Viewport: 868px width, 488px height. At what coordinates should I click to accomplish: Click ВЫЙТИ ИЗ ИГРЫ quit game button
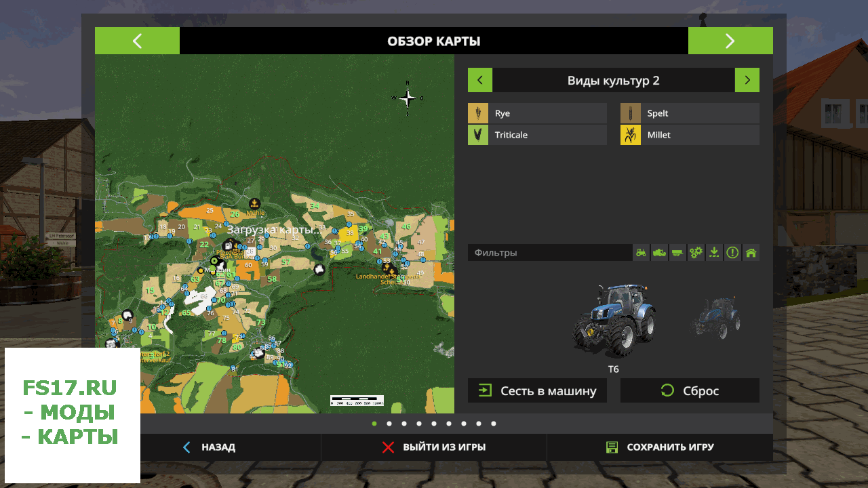tap(434, 447)
